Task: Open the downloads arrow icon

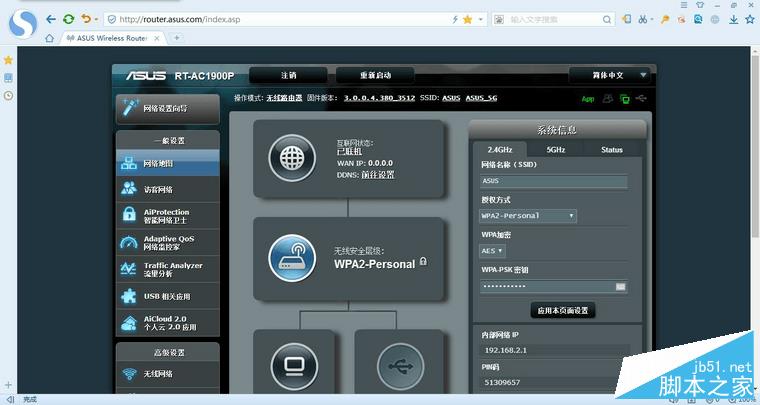Action: 734,19
